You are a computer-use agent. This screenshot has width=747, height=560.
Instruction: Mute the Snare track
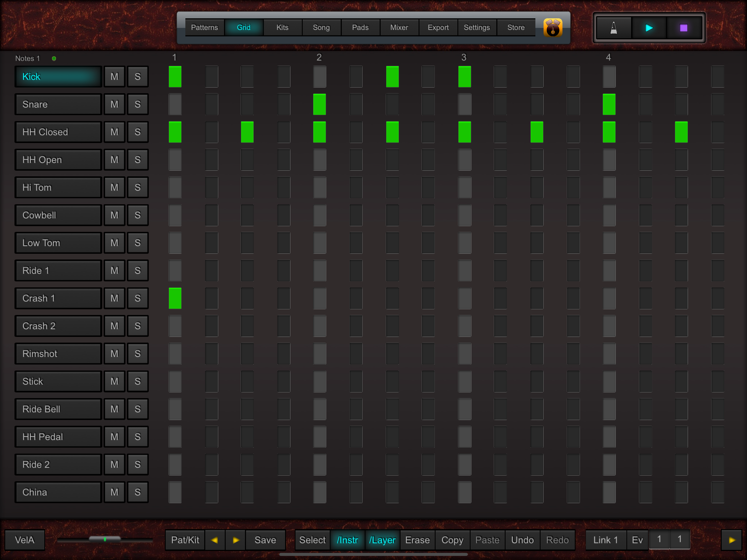pyautogui.click(x=115, y=104)
